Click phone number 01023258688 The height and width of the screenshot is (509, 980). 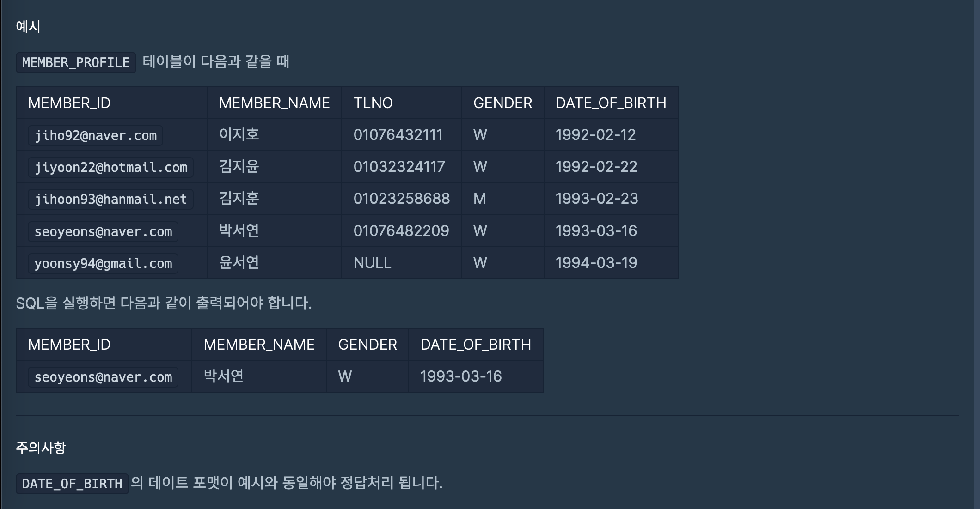tap(401, 199)
